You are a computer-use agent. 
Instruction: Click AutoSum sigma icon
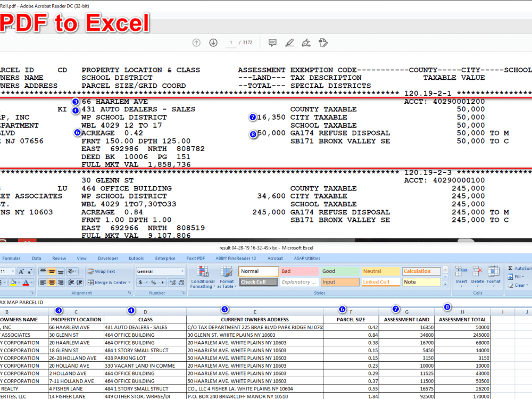click(510, 268)
